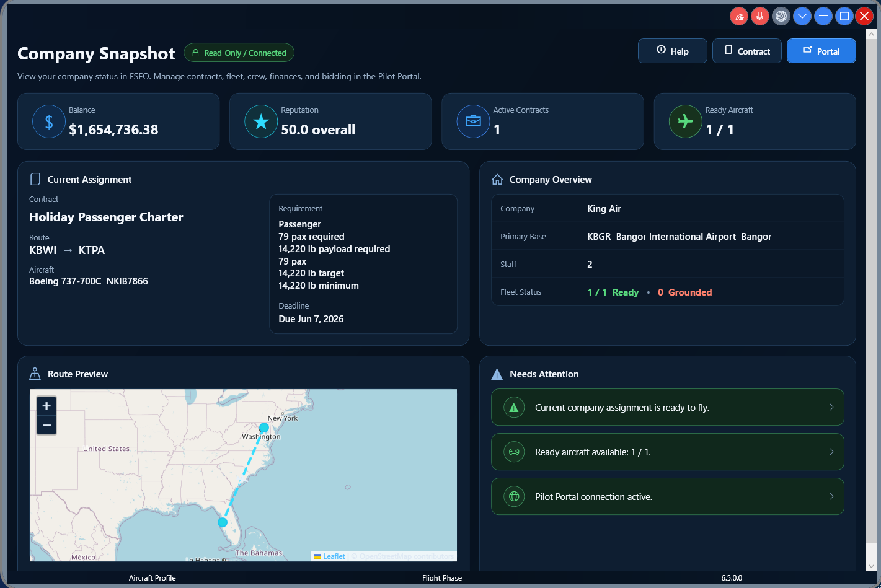Click the Pilot Portal globe icon
The image size is (881, 588).
point(514,496)
